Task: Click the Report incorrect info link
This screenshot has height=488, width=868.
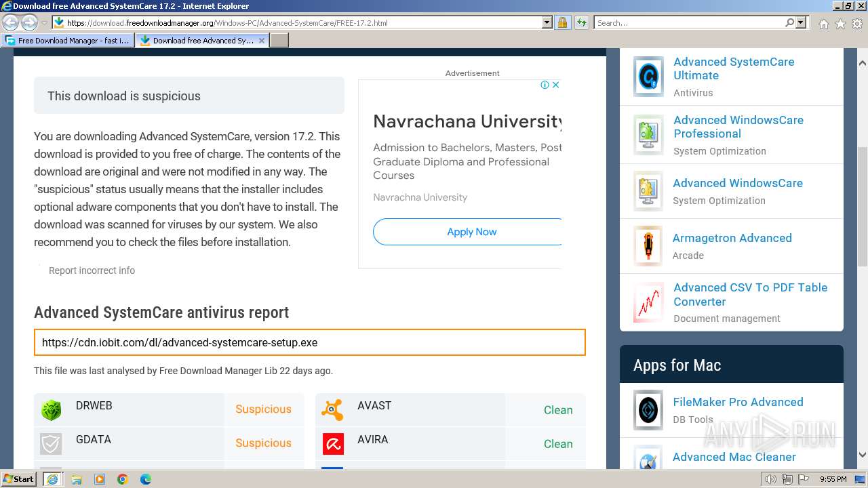Action: pos(92,270)
